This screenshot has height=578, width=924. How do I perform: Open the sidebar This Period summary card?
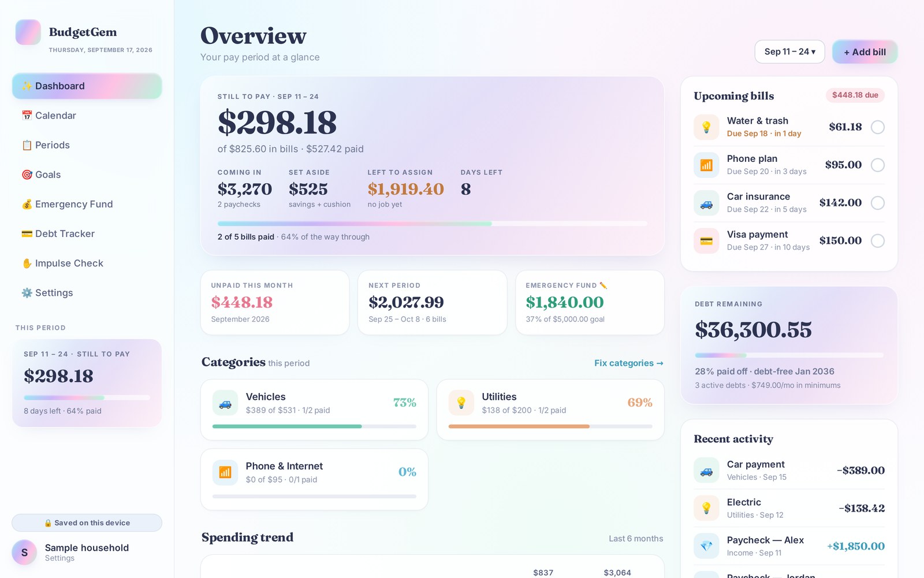pos(87,383)
